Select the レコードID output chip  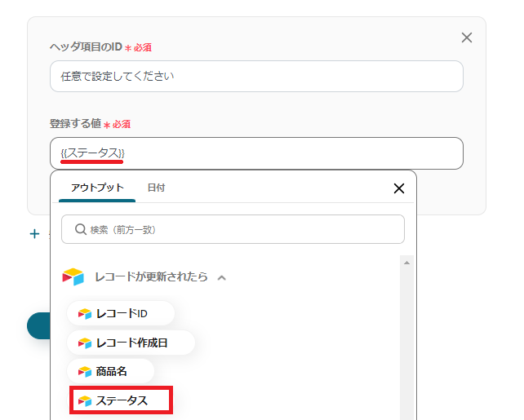pos(121,313)
